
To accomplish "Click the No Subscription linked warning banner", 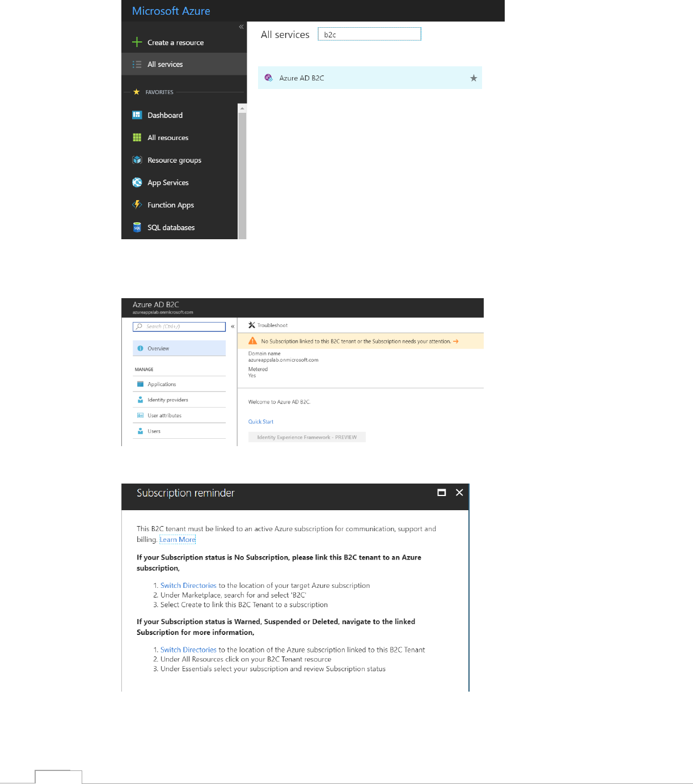I will click(x=360, y=341).
